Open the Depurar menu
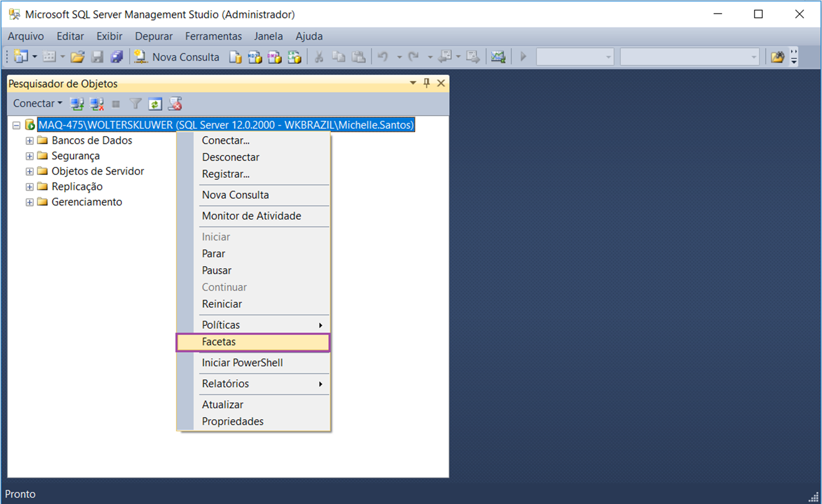 tap(154, 36)
